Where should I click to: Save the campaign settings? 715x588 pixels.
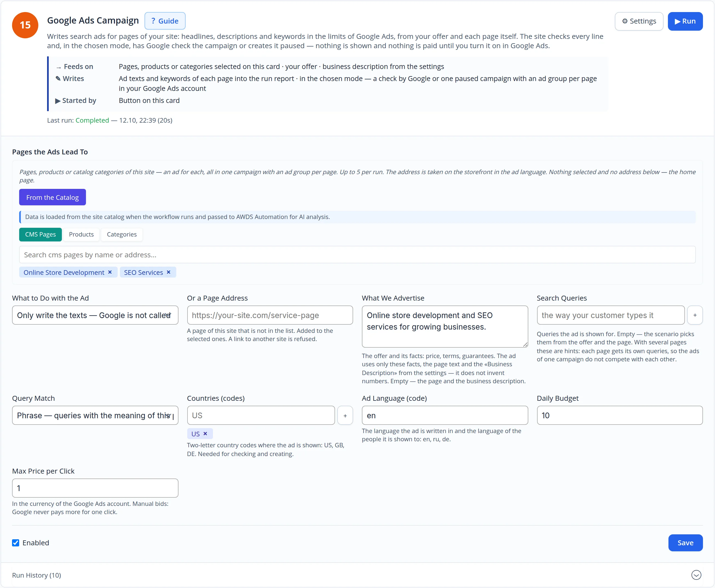pyautogui.click(x=685, y=543)
